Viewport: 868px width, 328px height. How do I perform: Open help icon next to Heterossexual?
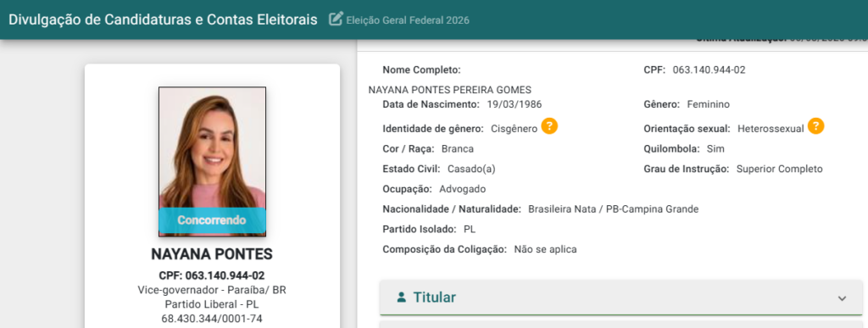point(816,126)
